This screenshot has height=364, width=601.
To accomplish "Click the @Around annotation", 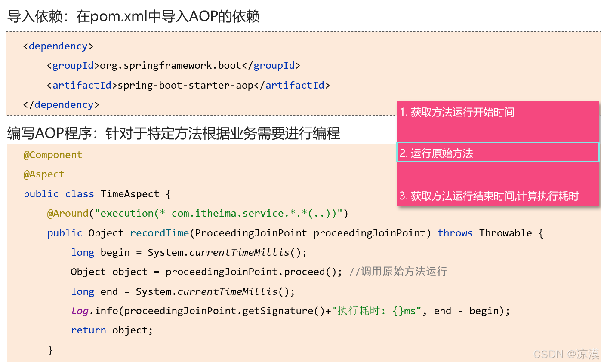I will pos(67,213).
